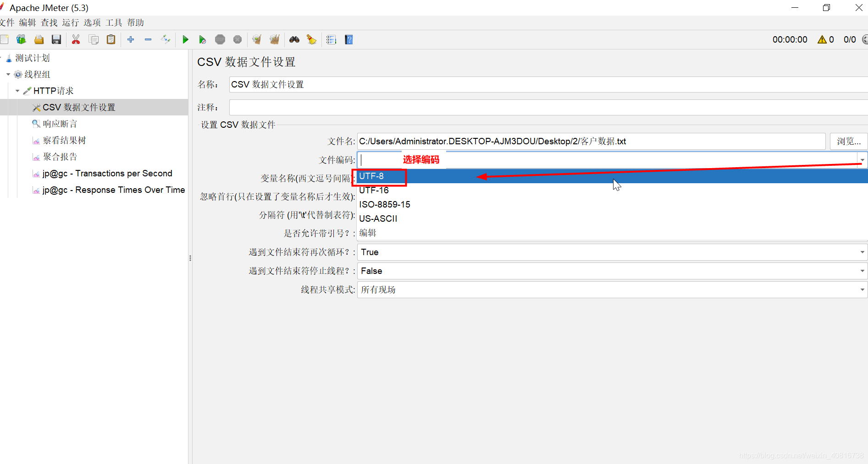The width and height of the screenshot is (868, 464).
Task: Click the New test plan icon
Action: 4,40
